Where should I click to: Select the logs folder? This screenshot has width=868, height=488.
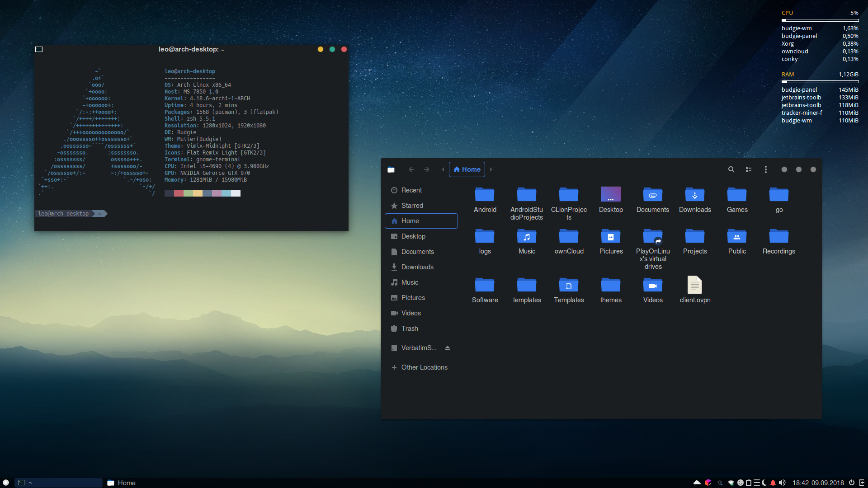coord(485,241)
